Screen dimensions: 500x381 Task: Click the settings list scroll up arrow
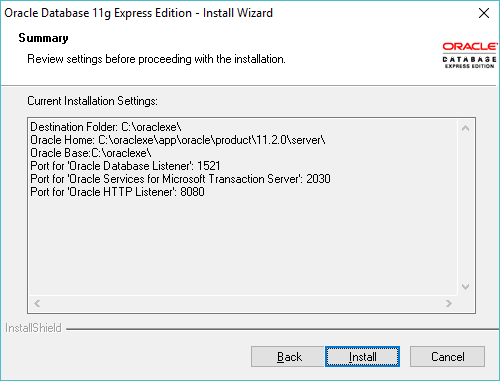466,128
